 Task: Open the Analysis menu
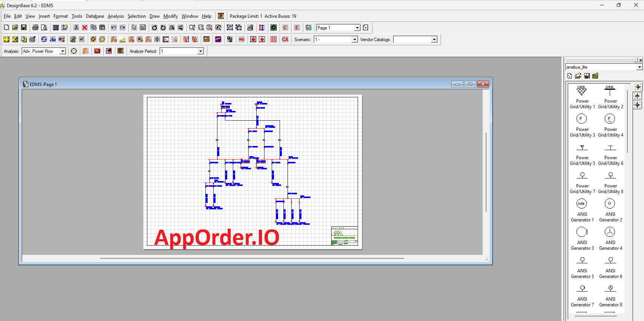click(116, 16)
